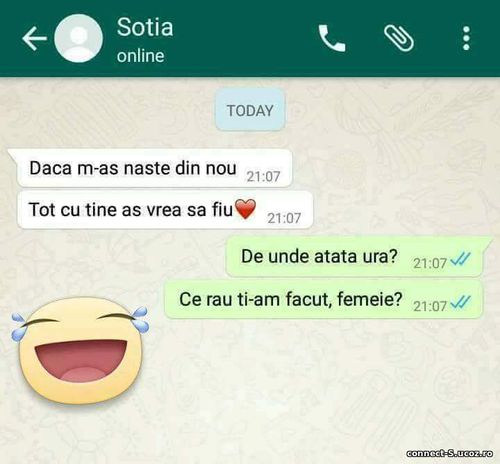Open the Sotia profile picture
Image resolution: width=500 pixels, height=464 pixels.
click(x=78, y=38)
